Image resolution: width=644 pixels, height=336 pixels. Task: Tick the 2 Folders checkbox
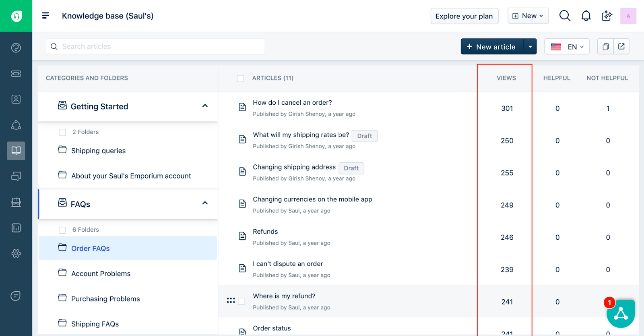point(62,133)
